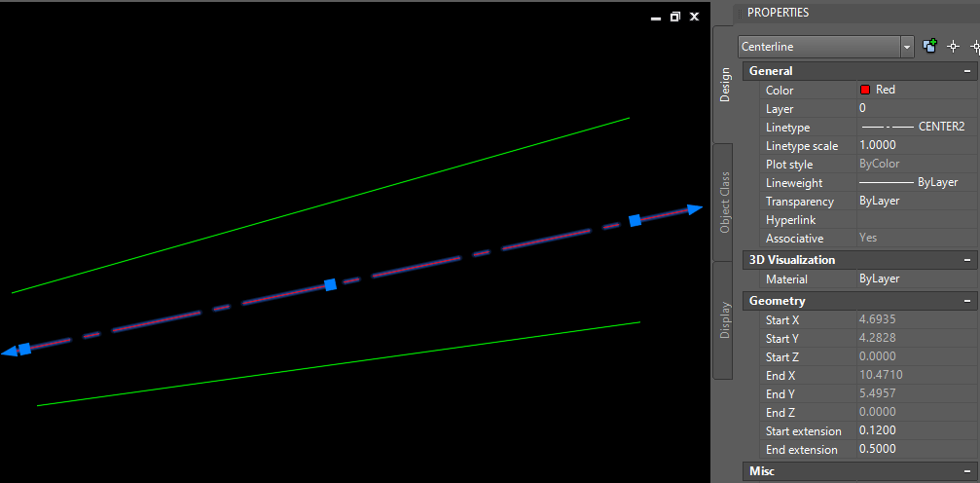Click the Color property label
This screenshot has width=980, height=483.
(x=780, y=91)
